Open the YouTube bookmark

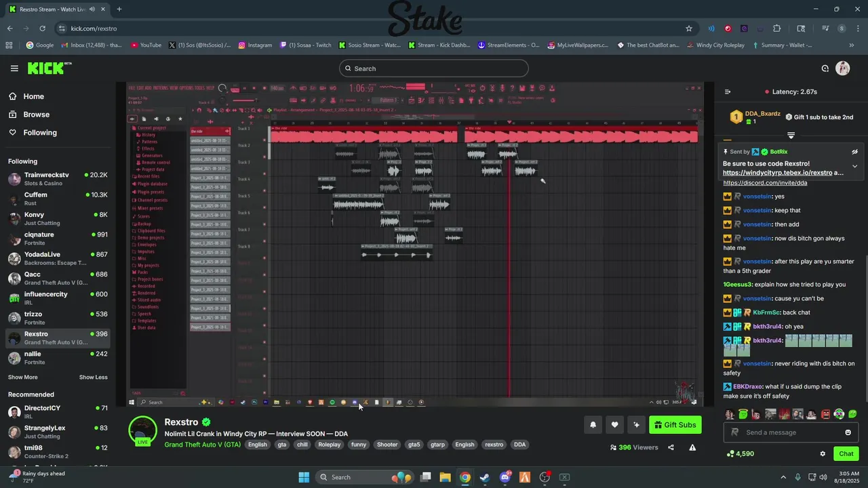coord(146,45)
